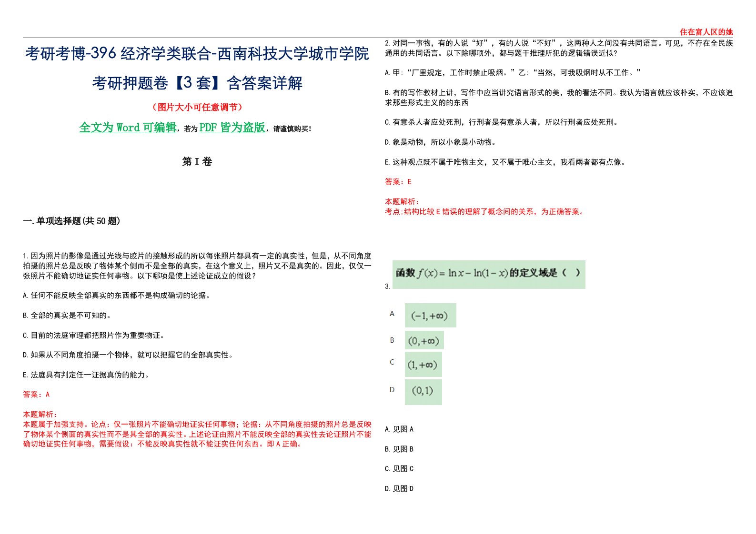Screen dimensions: 756x534
Task: Click the question 1 explanation starting 本题属于加强支持
Action: (197, 434)
